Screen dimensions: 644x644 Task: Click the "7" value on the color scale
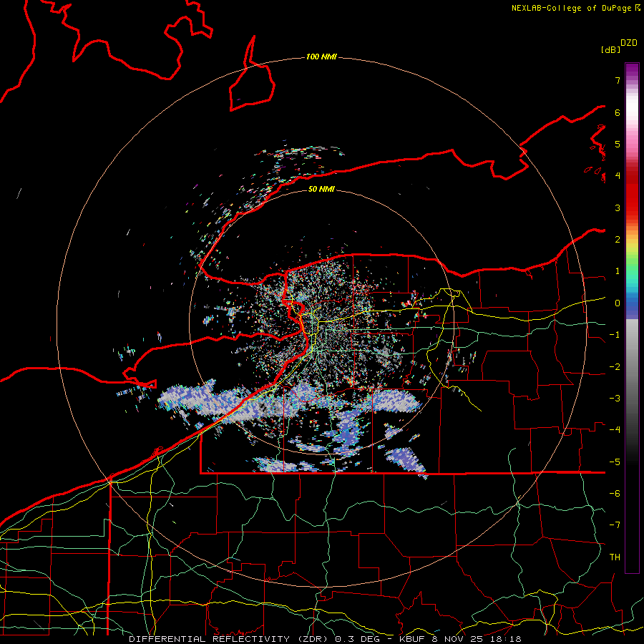click(x=618, y=80)
